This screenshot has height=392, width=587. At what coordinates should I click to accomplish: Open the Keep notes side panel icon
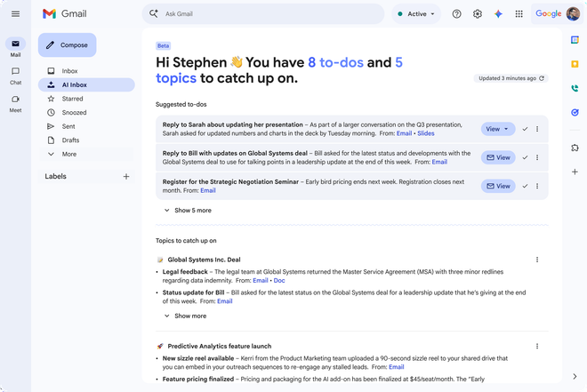coord(575,64)
